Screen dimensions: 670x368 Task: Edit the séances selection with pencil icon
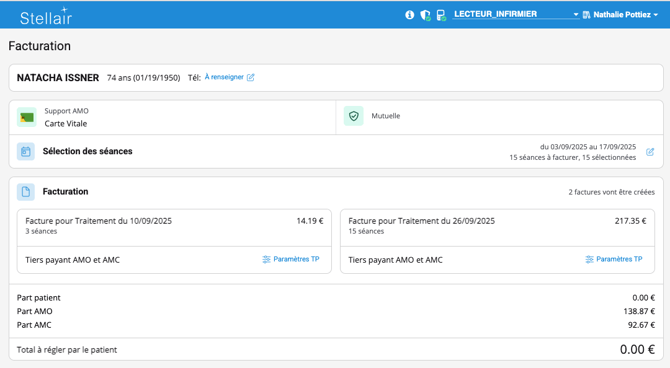[650, 152]
